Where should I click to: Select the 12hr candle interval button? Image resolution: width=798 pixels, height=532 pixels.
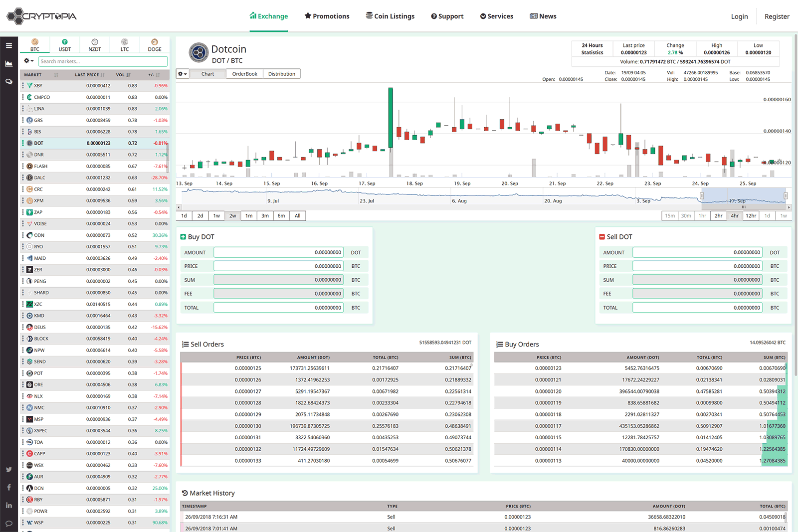(x=751, y=216)
